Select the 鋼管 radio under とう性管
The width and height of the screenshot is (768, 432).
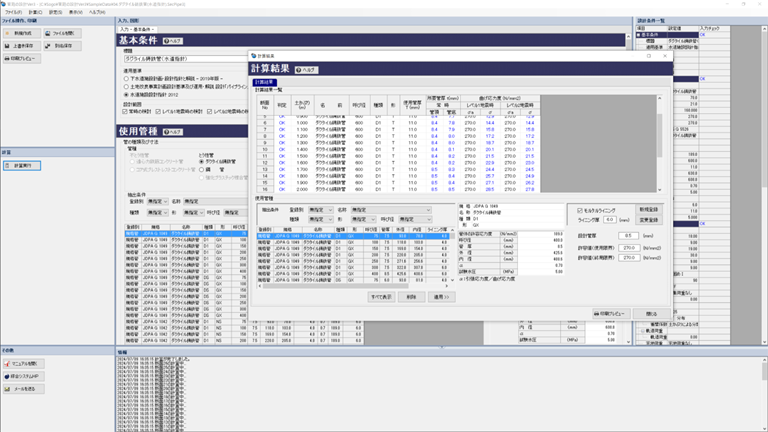(x=201, y=169)
